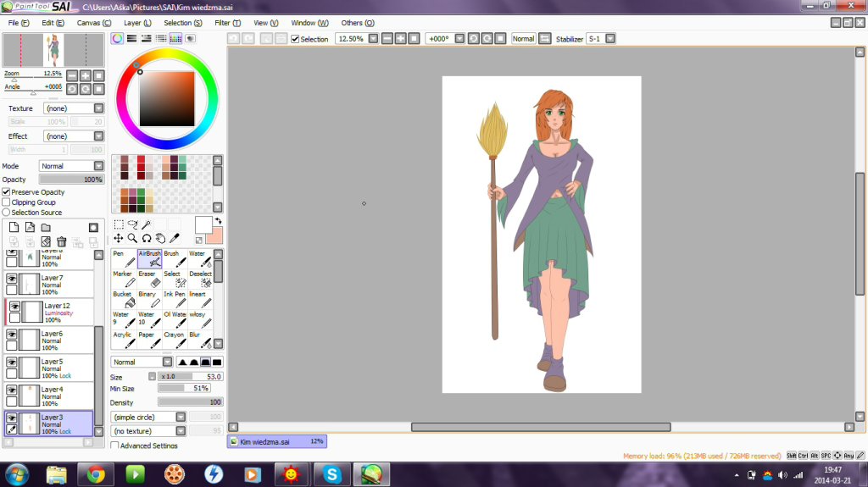Select the Water tool
This screenshot has width=868, height=487.
pos(200,259)
